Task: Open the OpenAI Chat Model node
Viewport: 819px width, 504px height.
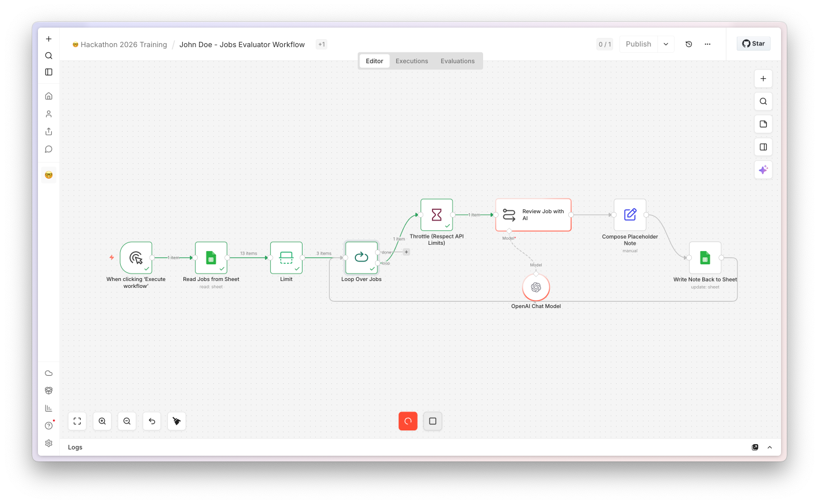Action: click(536, 287)
